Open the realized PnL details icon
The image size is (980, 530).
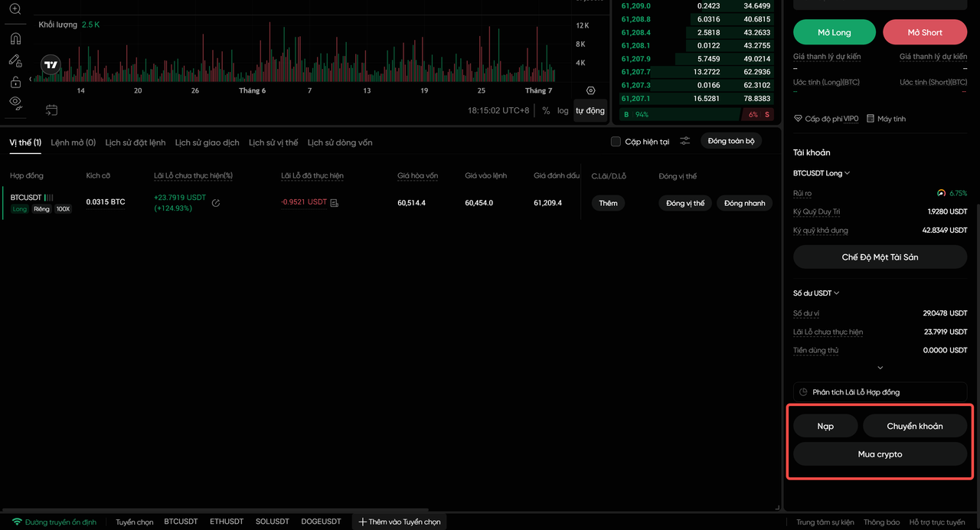pyautogui.click(x=334, y=203)
